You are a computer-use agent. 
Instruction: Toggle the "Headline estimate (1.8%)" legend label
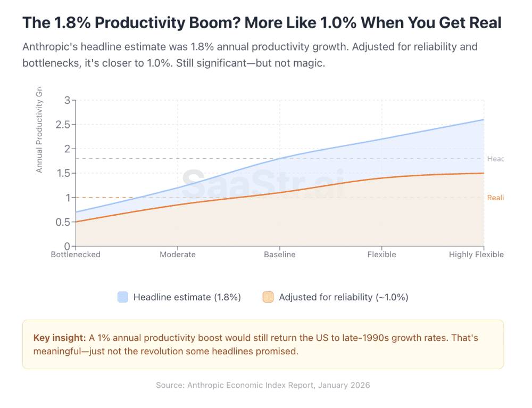point(187,297)
